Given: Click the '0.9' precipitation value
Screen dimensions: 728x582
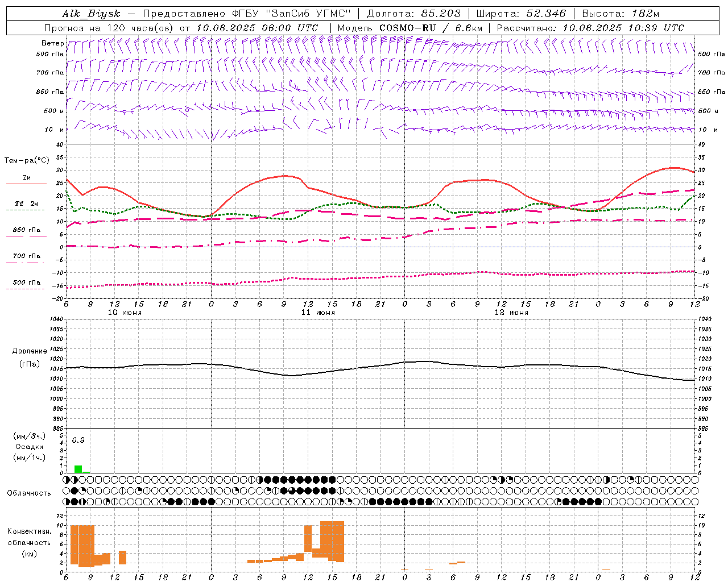Looking at the screenshot, I should pos(78,440).
